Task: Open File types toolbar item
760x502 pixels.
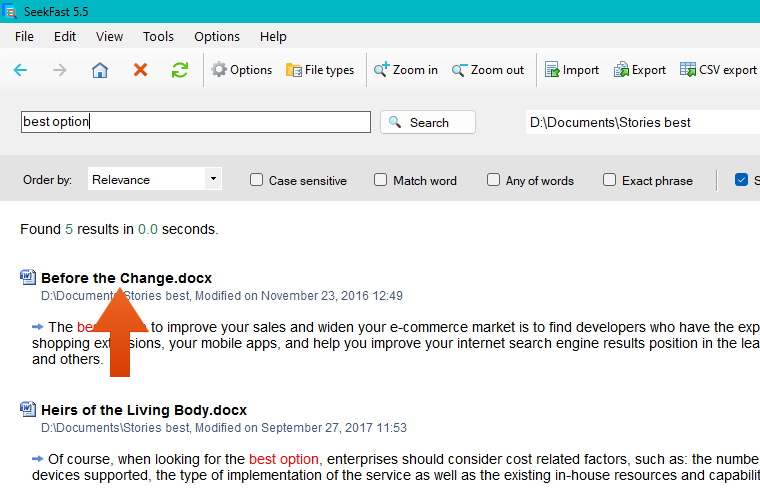Action: [320, 70]
